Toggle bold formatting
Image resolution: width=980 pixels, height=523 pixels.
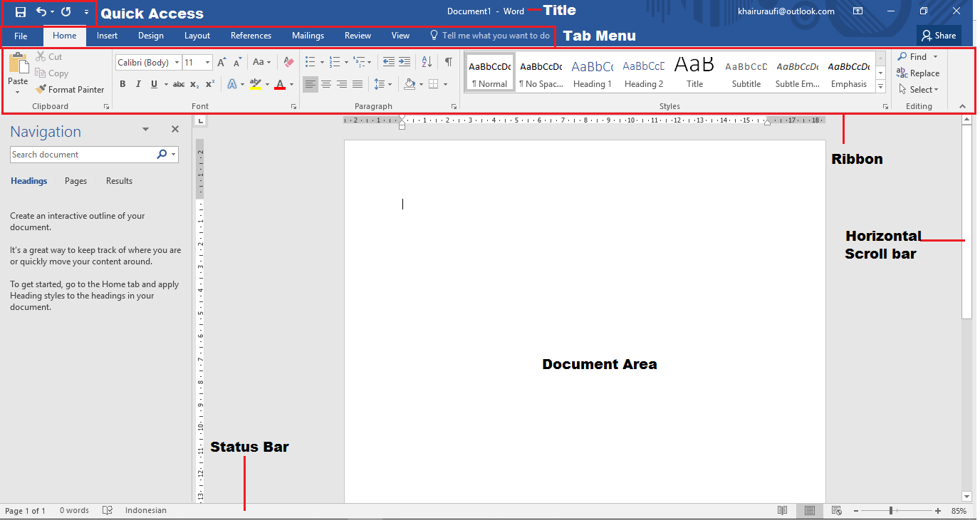point(123,83)
